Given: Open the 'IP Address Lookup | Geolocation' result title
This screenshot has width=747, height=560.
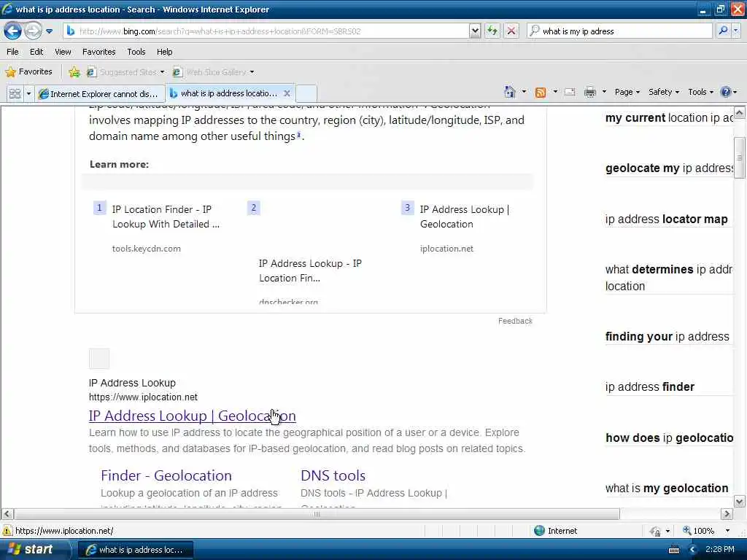Looking at the screenshot, I should tap(192, 416).
